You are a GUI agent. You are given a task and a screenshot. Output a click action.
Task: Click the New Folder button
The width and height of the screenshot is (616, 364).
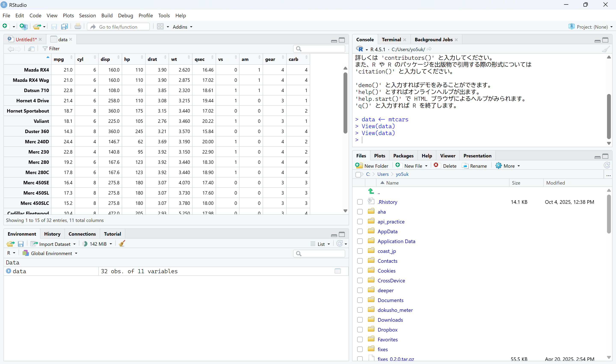click(372, 166)
